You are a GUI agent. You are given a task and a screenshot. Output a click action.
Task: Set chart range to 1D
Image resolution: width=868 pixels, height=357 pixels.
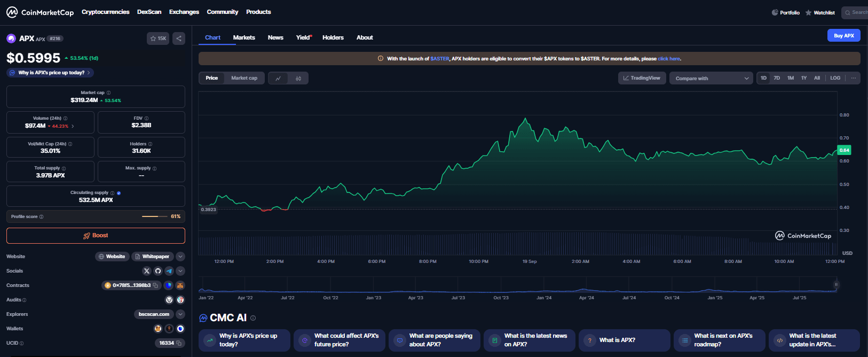tap(764, 78)
